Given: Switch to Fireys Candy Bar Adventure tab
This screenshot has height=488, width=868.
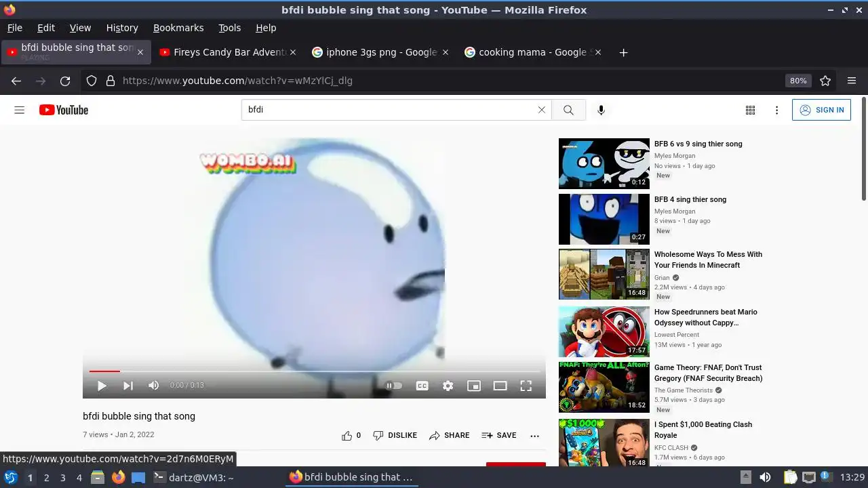Looking at the screenshot, I should [229, 52].
